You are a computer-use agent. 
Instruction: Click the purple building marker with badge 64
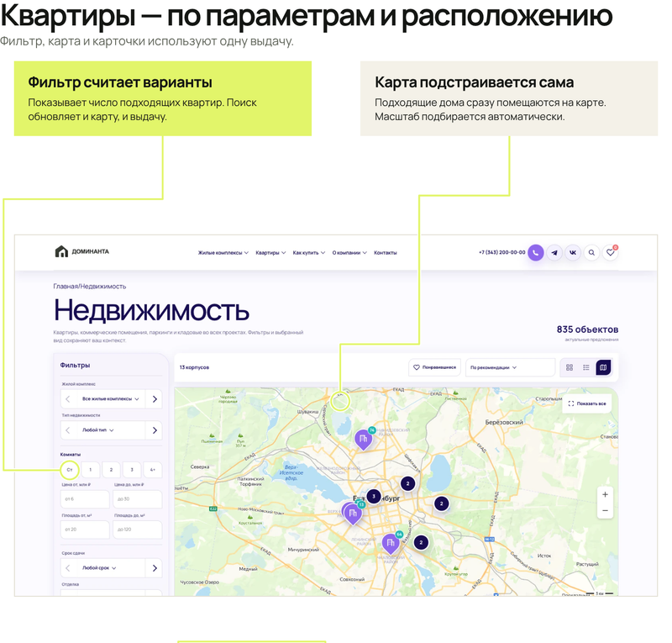[x=391, y=544]
